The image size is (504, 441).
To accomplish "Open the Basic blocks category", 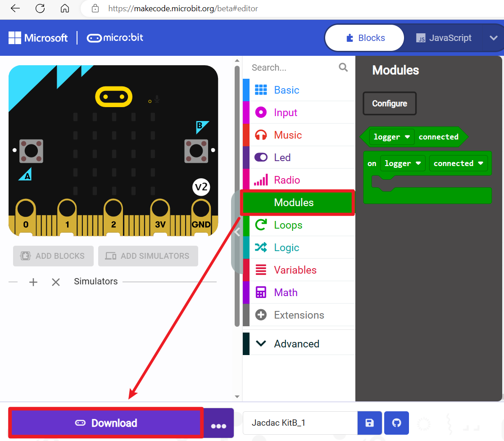I will click(x=286, y=90).
